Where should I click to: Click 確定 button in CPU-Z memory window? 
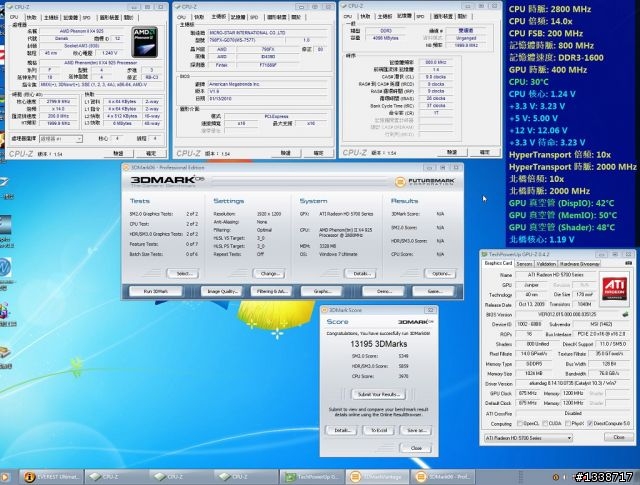(484, 152)
